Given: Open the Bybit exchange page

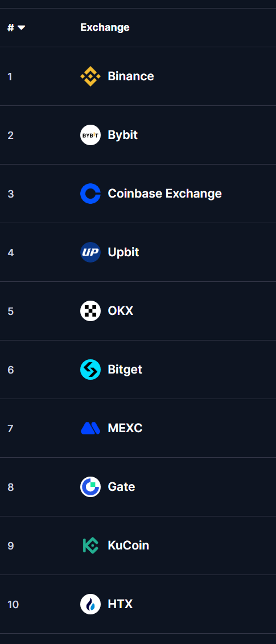Looking at the screenshot, I should [122, 135].
